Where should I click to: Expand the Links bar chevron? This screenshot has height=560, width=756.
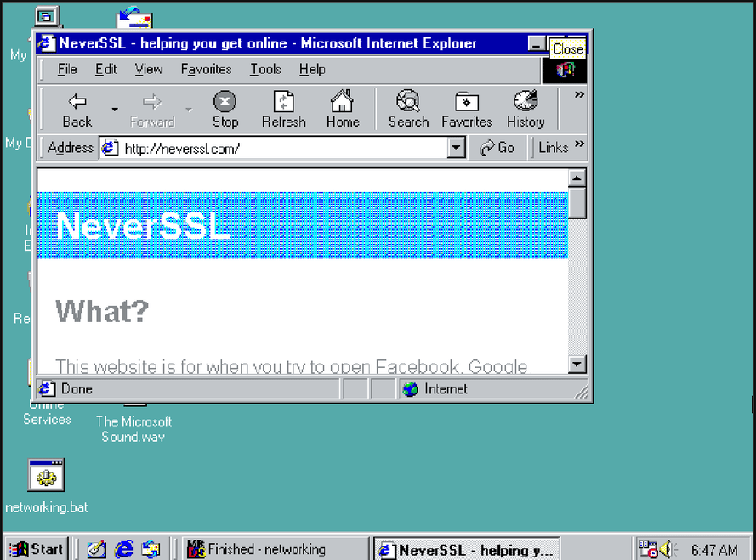click(x=579, y=144)
